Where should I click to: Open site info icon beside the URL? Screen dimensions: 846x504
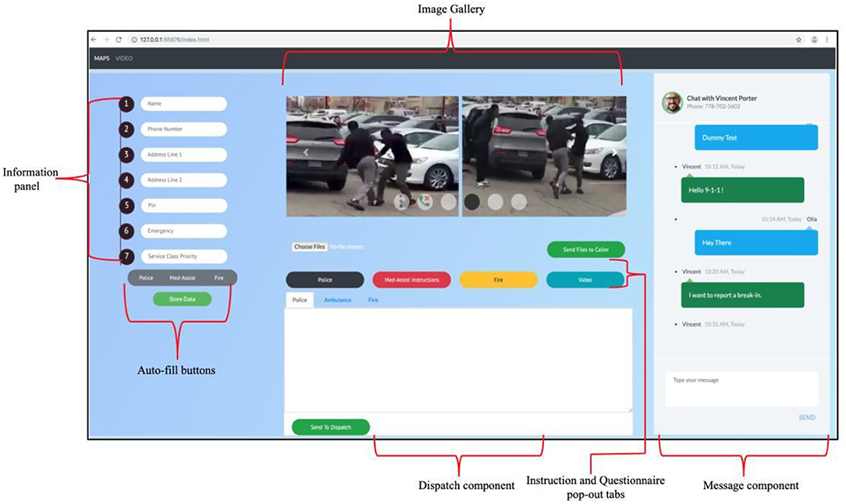point(133,39)
